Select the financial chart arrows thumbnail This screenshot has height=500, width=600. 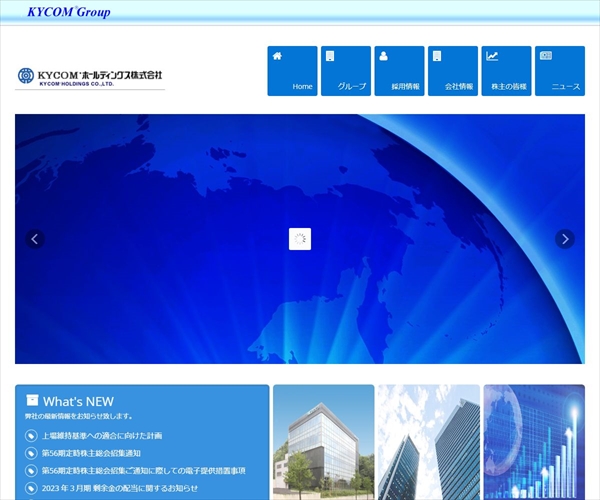534,442
